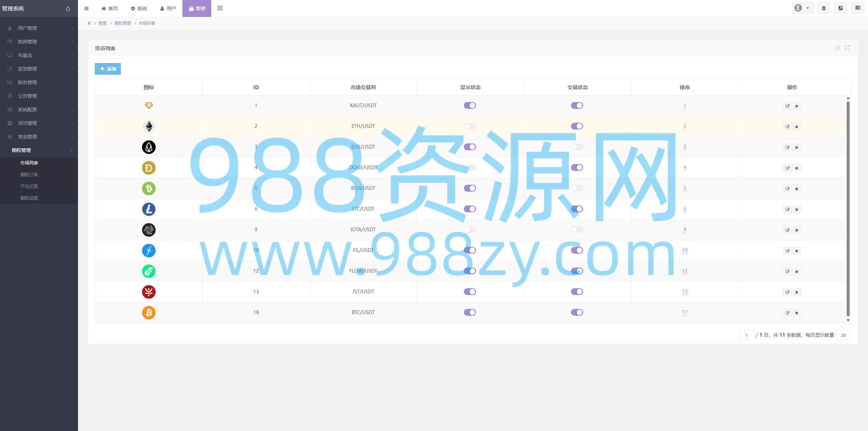
Task: Click the page number input field
Action: (746, 335)
